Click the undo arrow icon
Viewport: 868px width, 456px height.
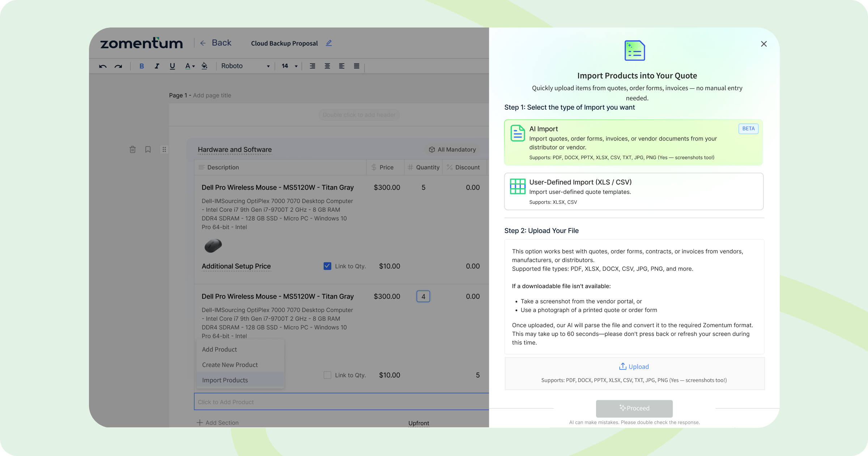click(103, 66)
